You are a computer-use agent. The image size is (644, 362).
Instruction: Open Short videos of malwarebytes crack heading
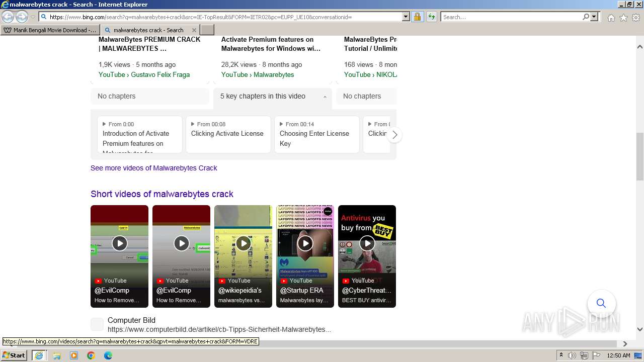coord(162,194)
